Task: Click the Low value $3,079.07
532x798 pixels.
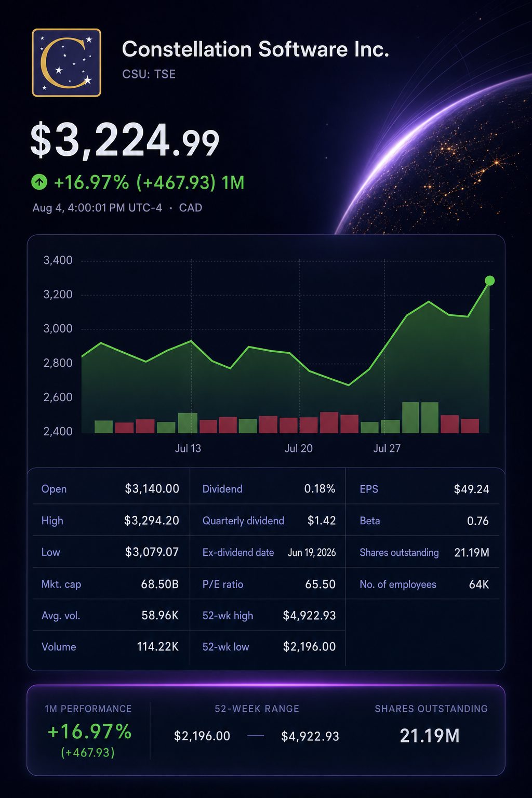Action: coord(152,552)
